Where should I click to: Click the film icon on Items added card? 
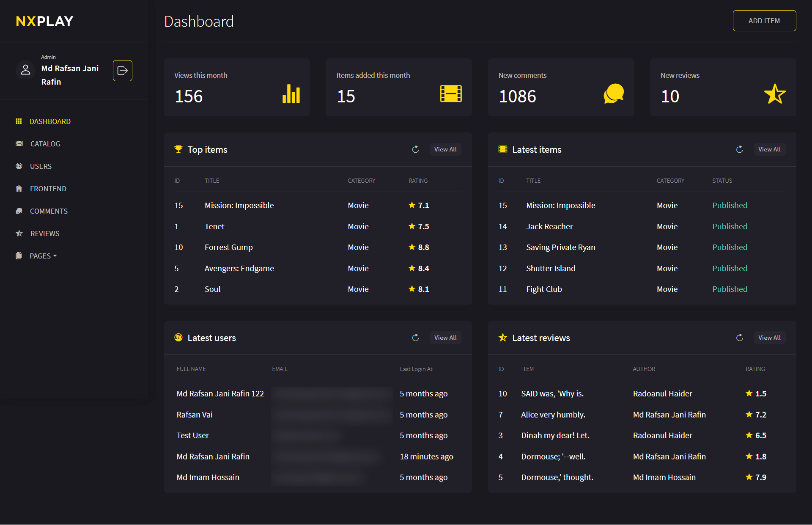(x=451, y=93)
